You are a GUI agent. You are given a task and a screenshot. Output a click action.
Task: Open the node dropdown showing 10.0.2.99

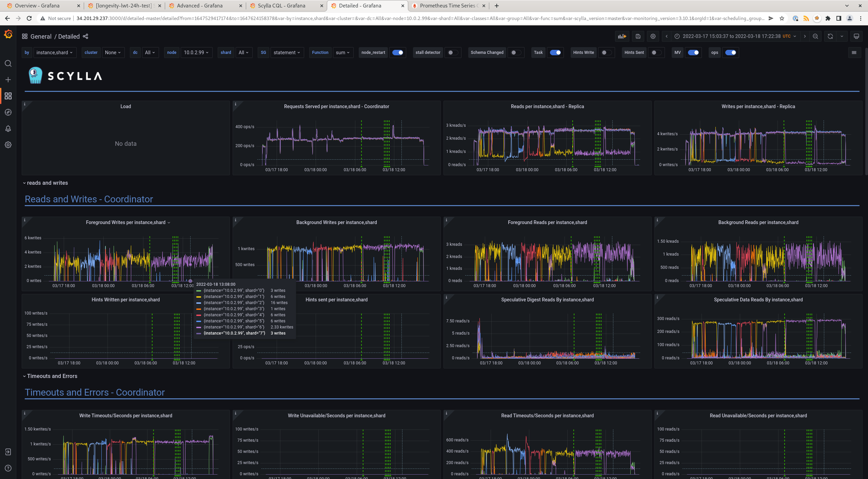(x=196, y=53)
